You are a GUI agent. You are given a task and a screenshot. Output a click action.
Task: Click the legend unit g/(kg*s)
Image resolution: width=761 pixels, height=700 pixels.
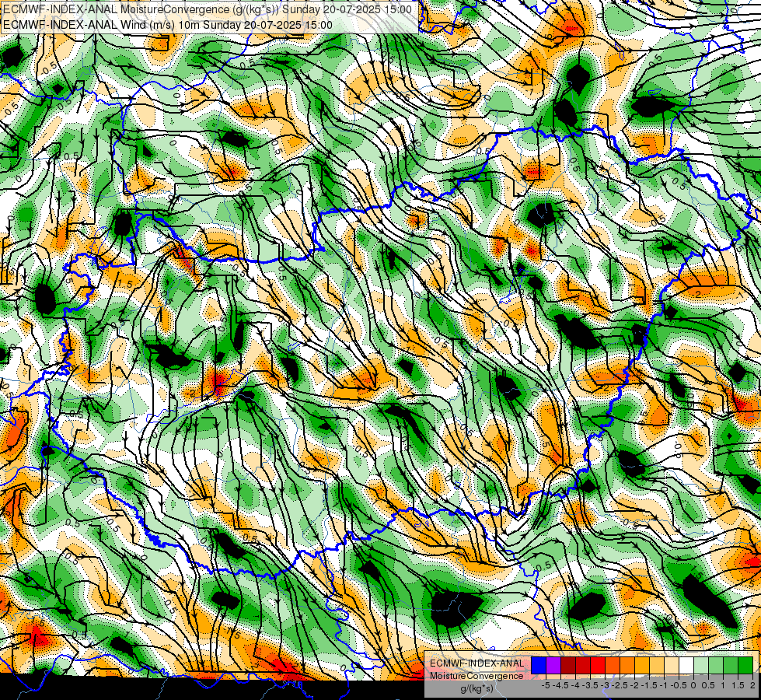click(476, 689)
